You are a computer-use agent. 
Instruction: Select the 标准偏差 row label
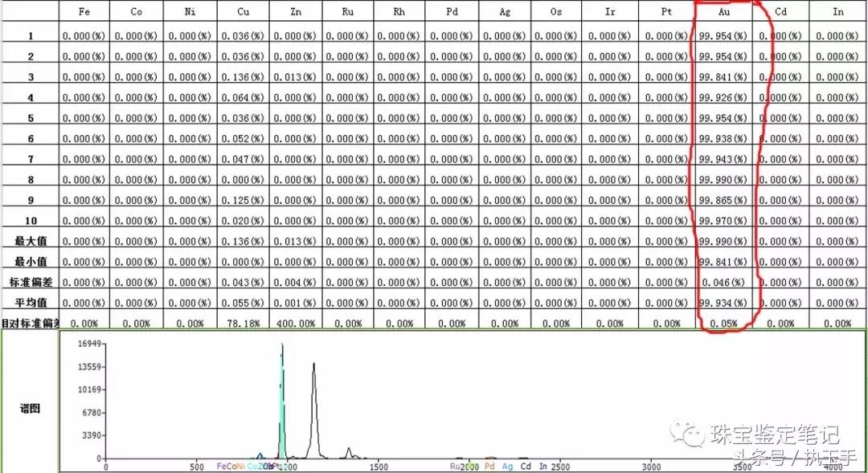click(x=31, y=282)
